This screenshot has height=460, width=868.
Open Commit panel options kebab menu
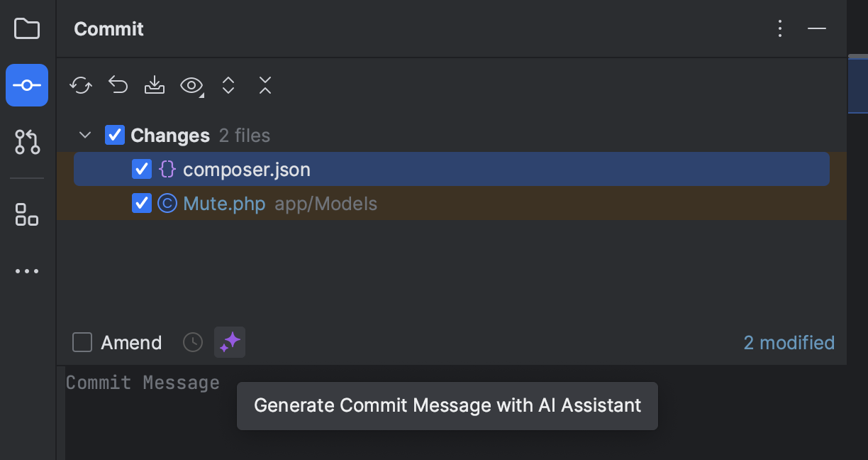point(780,28)
